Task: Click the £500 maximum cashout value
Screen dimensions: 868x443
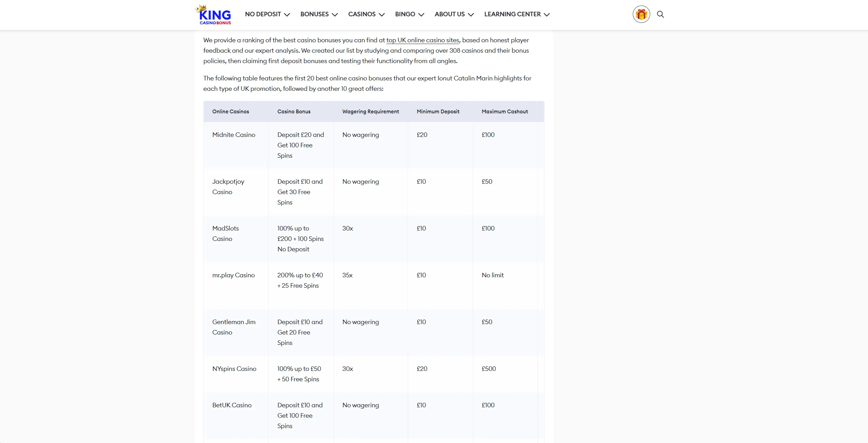Action: [489, 369]
